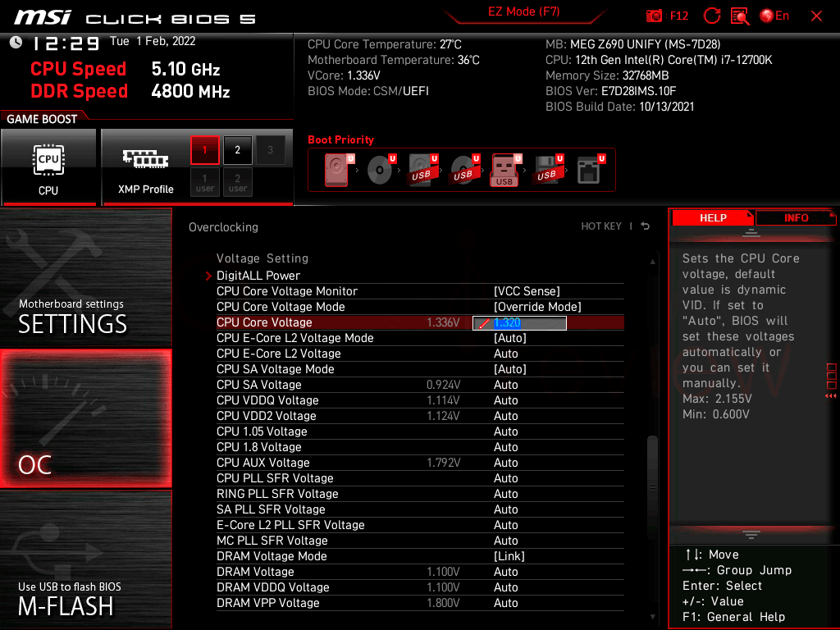Image resolution: width=840 pixels, height=630 pixels.
Task: Select the CPU AUX Voltage row
Action: [420, 463]
